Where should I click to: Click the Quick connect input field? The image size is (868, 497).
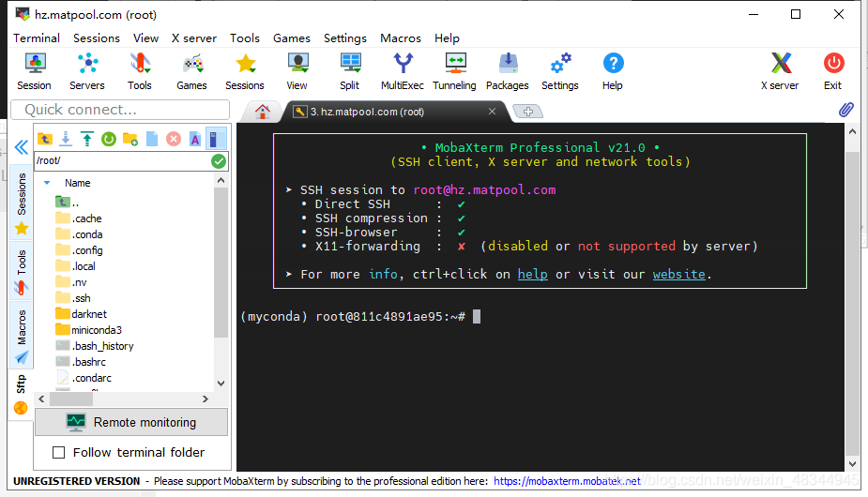pos(120,110)
